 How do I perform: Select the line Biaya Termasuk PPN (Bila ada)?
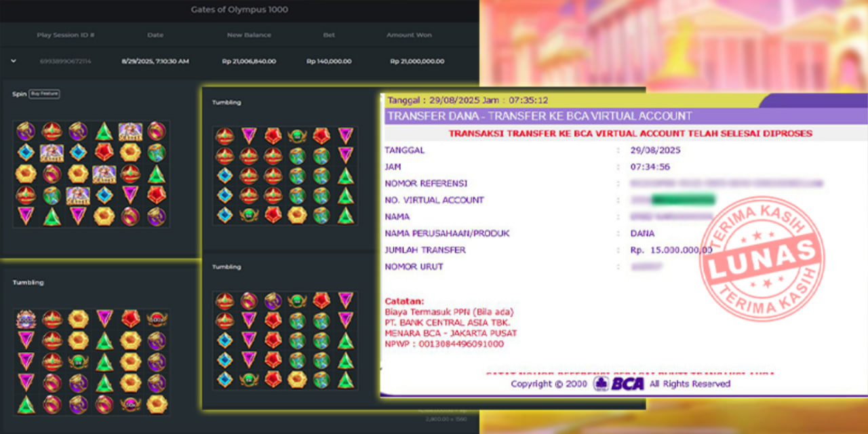(449, 311)
